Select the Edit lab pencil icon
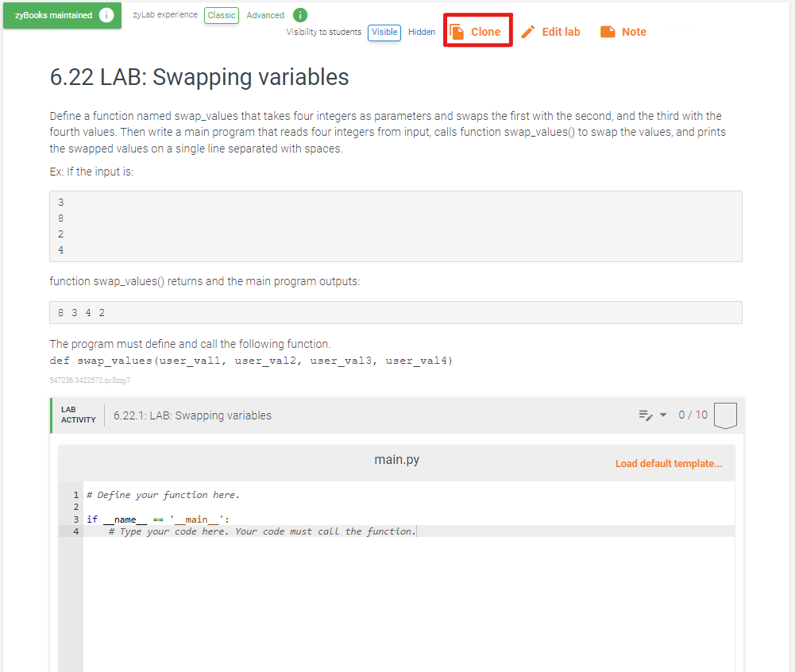Viewport: 795px width, 672px height. coord(528,31)
